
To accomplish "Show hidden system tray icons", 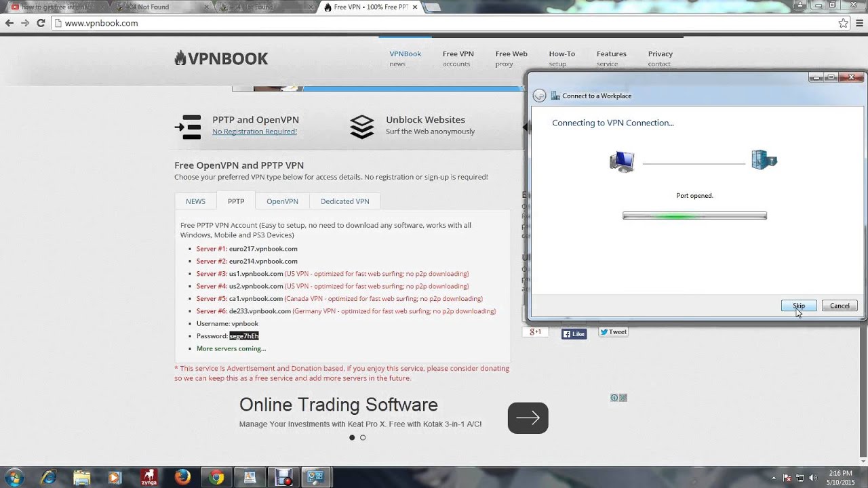I will (x=774, y=477).
